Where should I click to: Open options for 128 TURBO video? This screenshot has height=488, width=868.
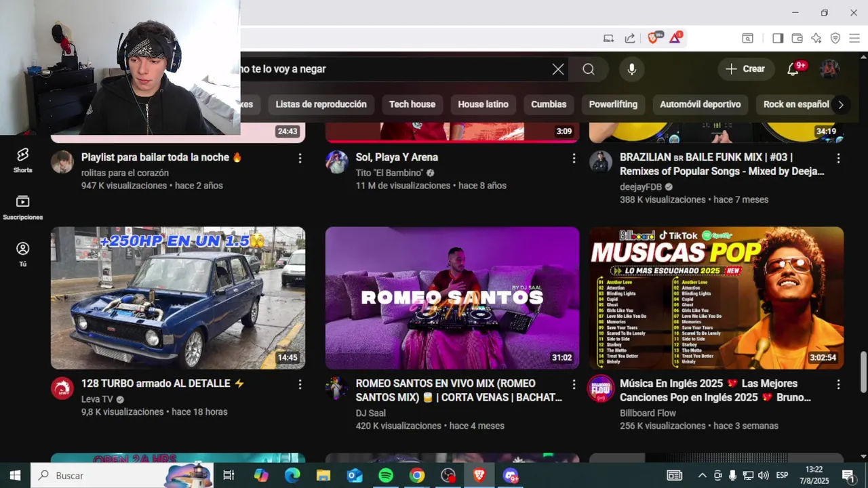(300, 385)
